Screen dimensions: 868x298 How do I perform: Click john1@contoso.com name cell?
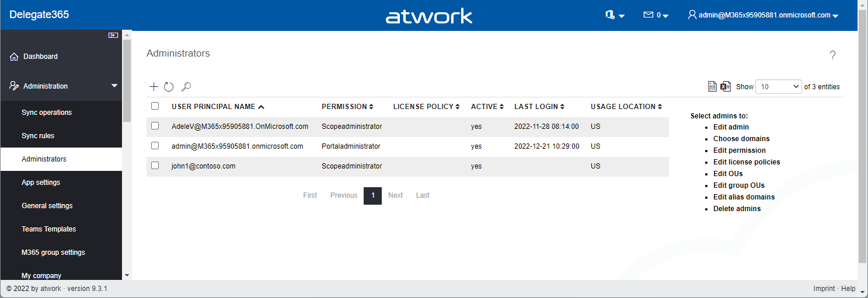click(204, 166)
